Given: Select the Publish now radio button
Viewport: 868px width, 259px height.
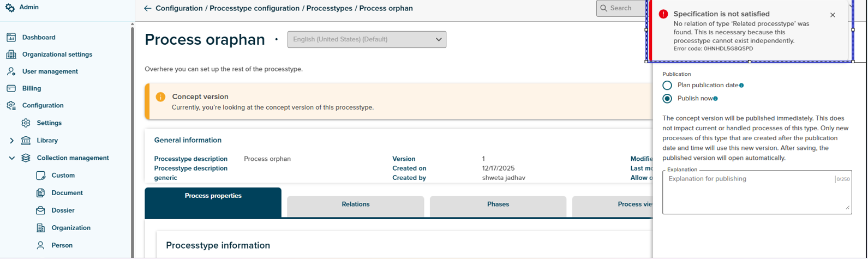Looking at the screenshot, I should [x=667, y=99].
